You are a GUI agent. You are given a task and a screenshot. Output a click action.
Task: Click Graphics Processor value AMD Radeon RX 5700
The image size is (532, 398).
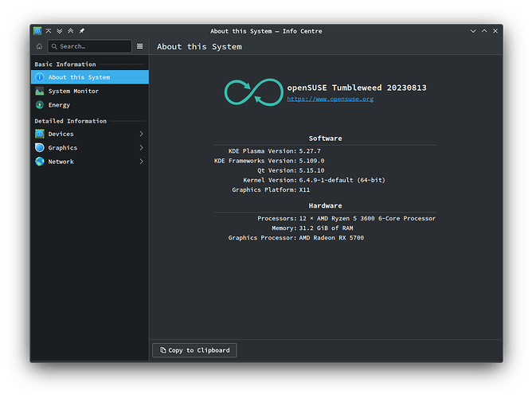point(331,238)
